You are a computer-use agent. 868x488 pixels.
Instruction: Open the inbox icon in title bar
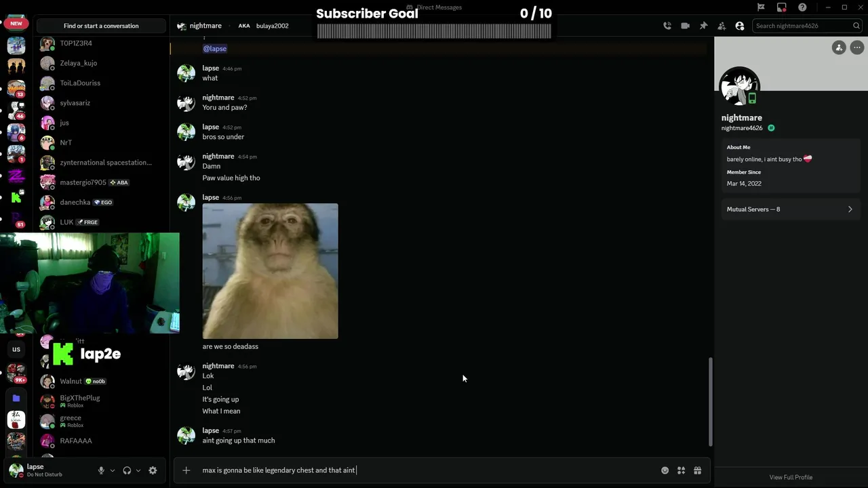coord(782,7)
